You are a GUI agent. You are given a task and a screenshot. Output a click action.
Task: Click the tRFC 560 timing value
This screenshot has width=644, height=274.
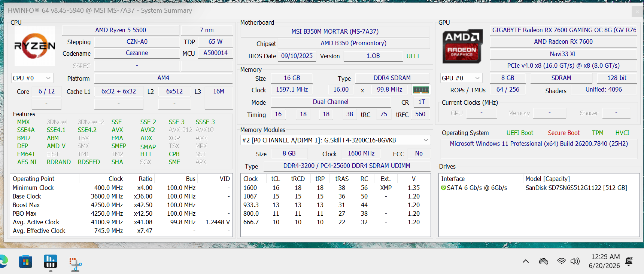coord(420,114)
